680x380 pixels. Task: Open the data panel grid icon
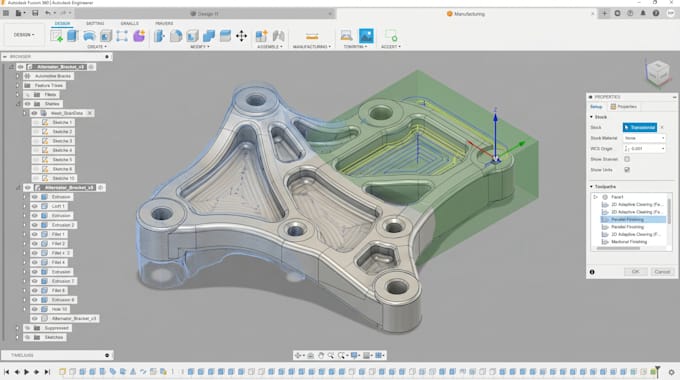(6, 13)
